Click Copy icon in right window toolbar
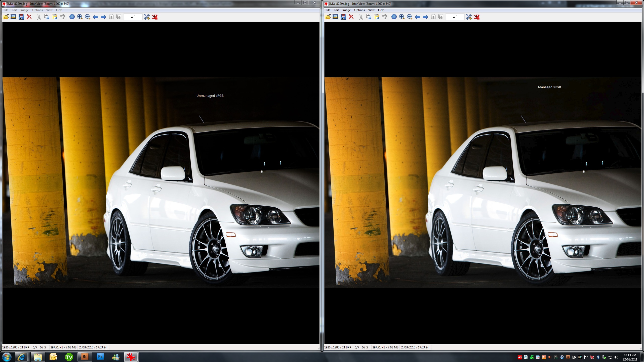 tap(369, 17)
